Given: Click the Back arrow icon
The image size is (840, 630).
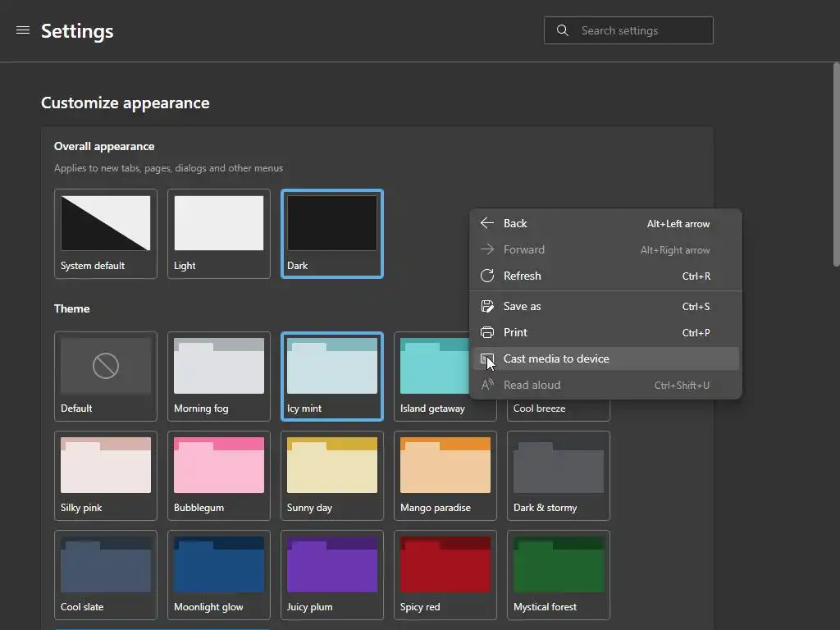Looking at the screenshot, I should (487, 223).
